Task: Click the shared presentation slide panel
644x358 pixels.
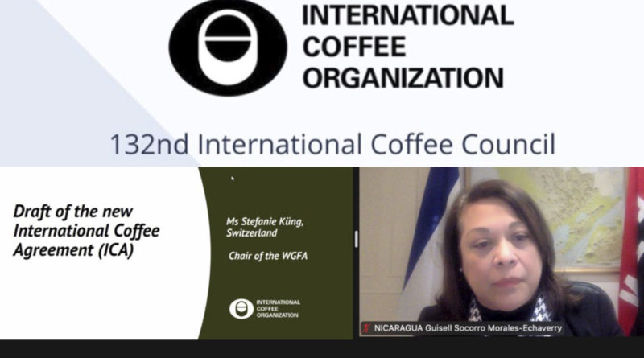Action: (176, 253)
